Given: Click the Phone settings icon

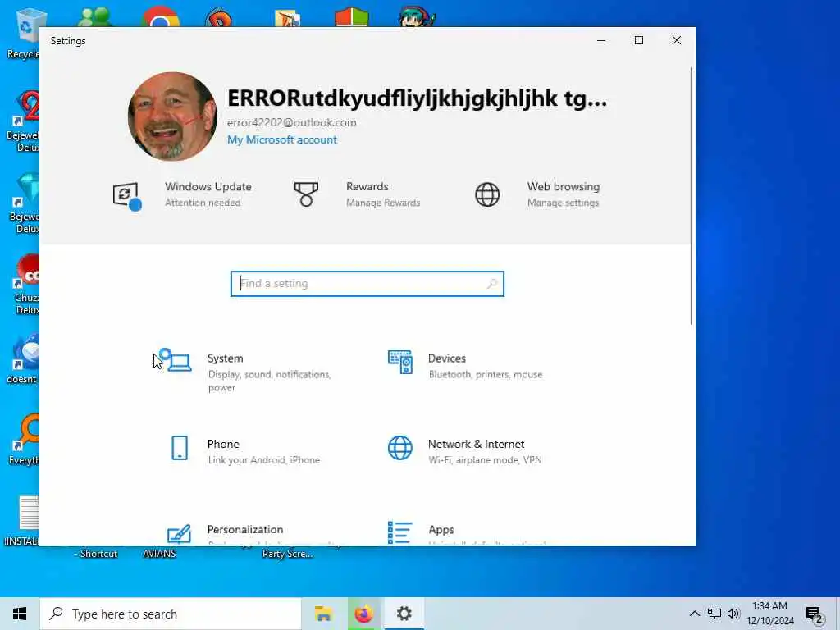Looking at the screenshot, I should (180, 448).
